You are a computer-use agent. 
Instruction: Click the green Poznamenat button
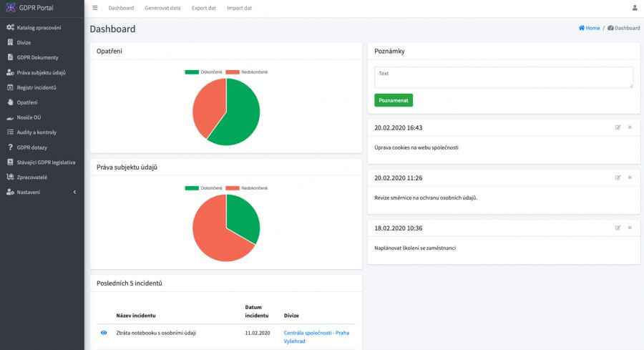tap(394, 100)
